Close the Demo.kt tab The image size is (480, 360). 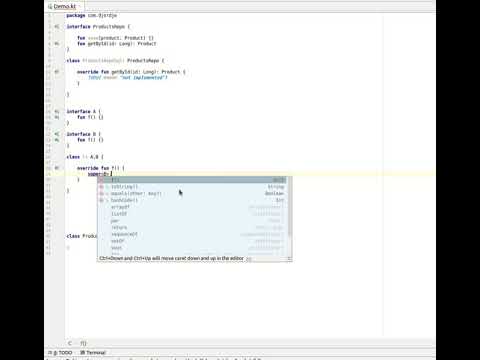click(x=80, y=6)
